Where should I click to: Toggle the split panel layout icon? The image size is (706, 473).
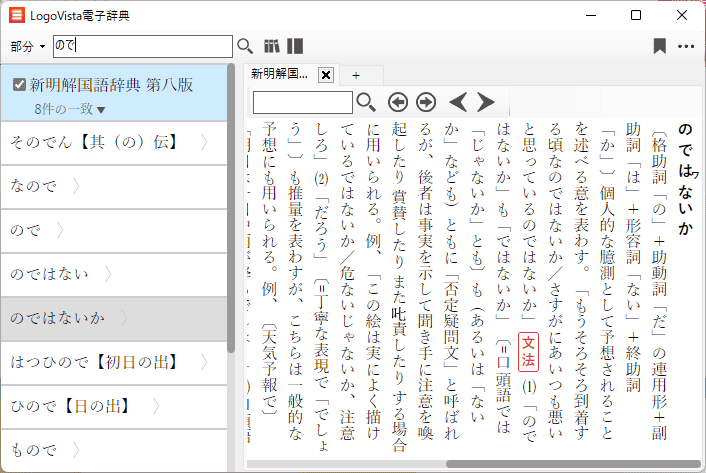pos(295,46)
